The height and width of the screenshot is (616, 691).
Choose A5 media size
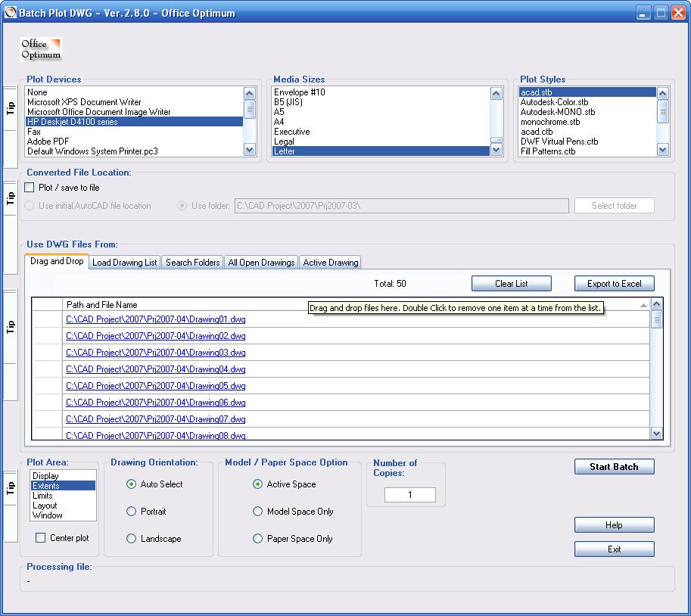coord(381,112)
